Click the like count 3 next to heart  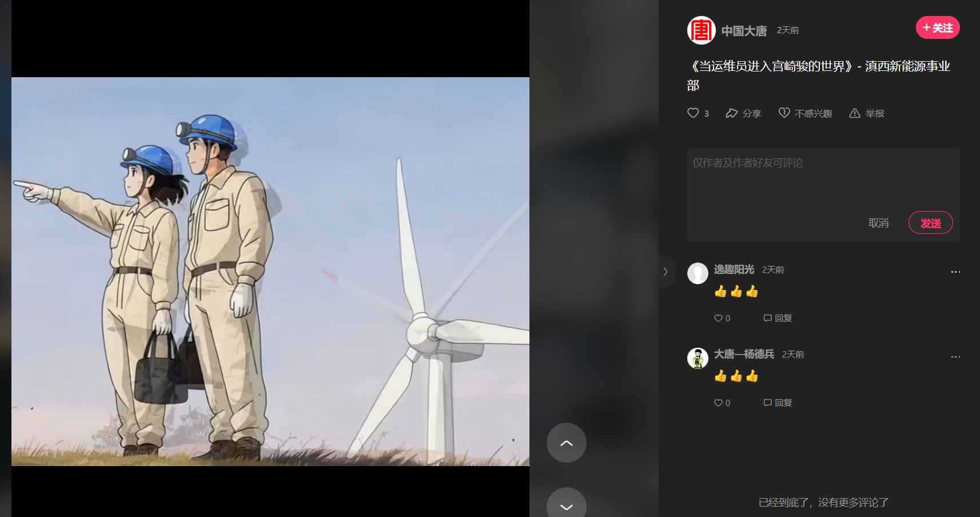706,113
